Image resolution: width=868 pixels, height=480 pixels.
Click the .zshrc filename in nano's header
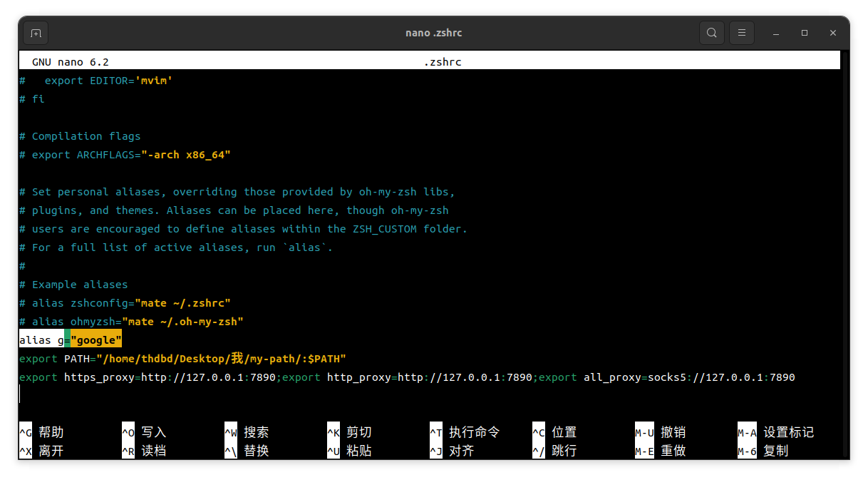pos(443,62)
